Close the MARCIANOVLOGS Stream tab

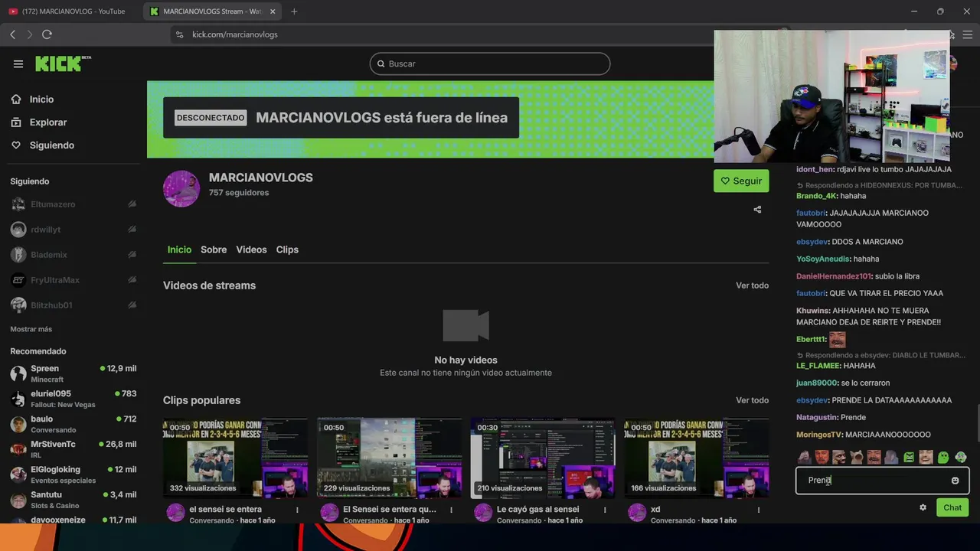(273, 11)
